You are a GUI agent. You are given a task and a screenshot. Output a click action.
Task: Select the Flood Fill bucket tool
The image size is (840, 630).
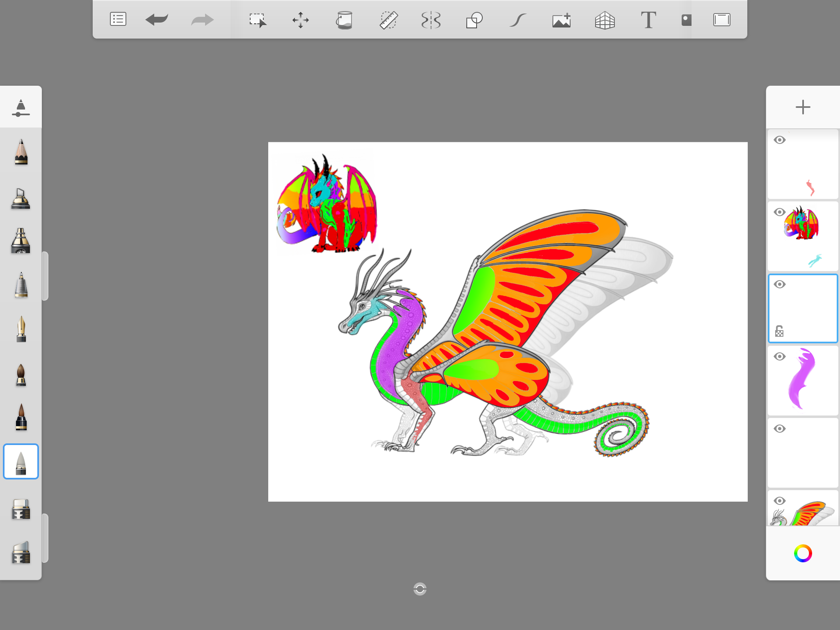345,20
